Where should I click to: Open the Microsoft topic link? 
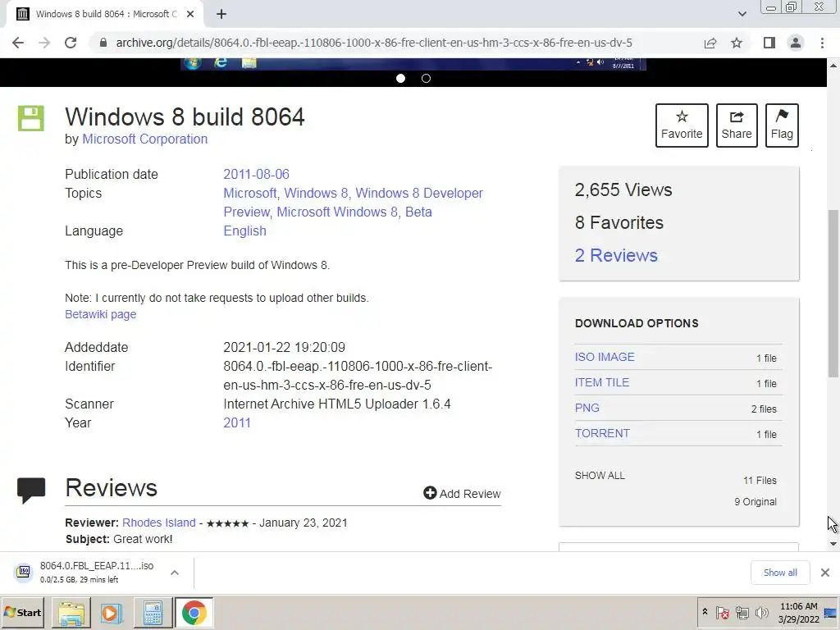click(x=250, y=194)
